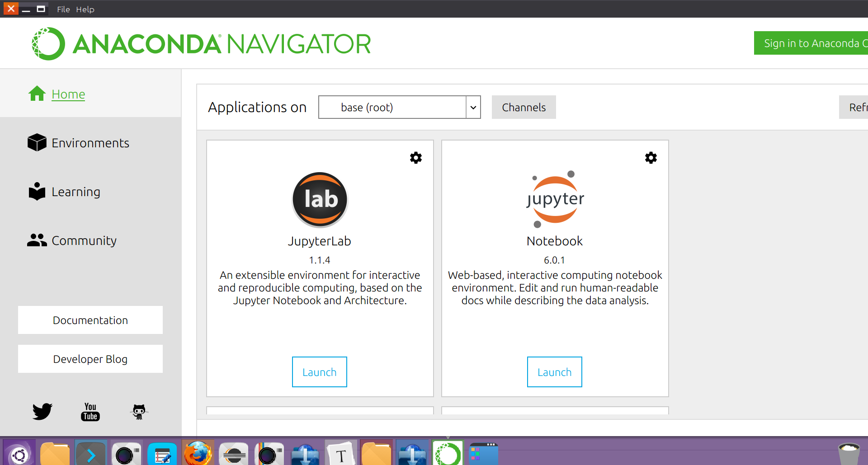Launch Jupyter Notebook
Image resolution: width=868 pixels, height=465 pixels.
coord(555,372)
